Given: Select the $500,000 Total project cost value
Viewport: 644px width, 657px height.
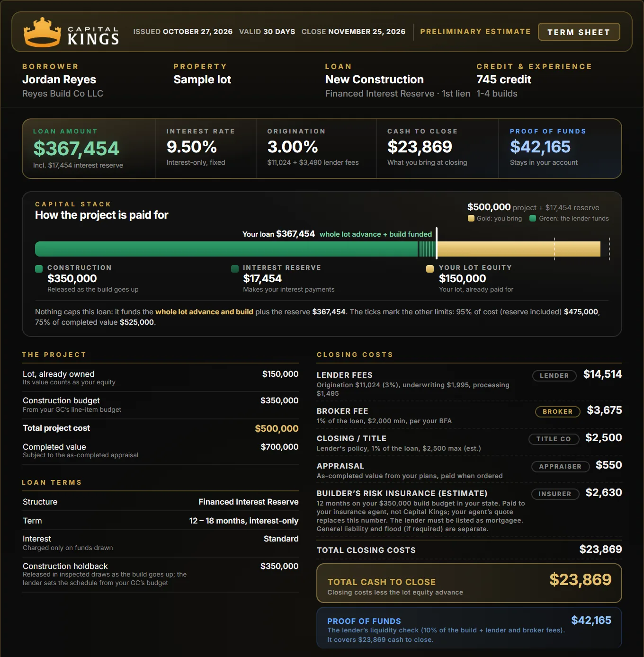Looking at the screenshot, I should pos(277,428).
